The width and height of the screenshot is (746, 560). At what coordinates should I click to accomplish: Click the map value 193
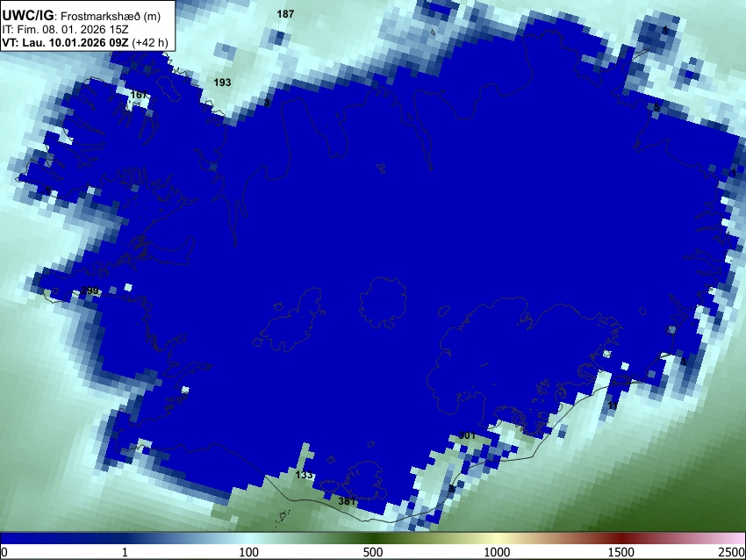[222, 83]
